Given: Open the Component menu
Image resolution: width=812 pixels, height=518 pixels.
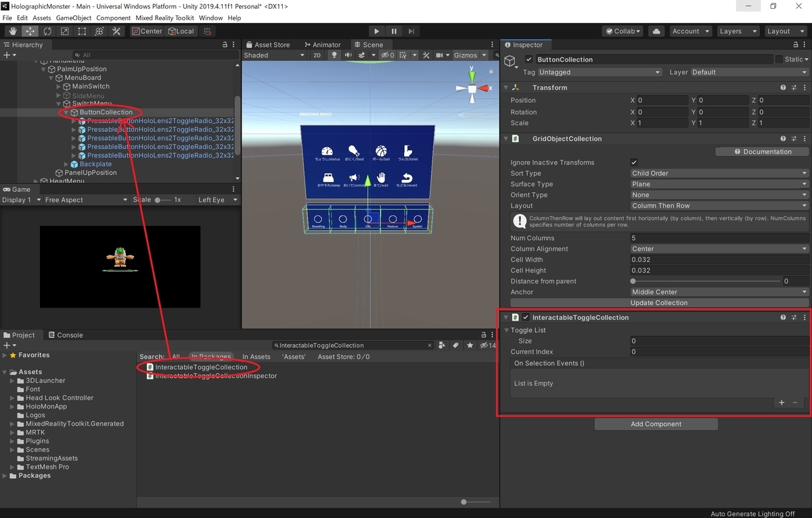Looking at the screenshot, I should coord(114,18).
